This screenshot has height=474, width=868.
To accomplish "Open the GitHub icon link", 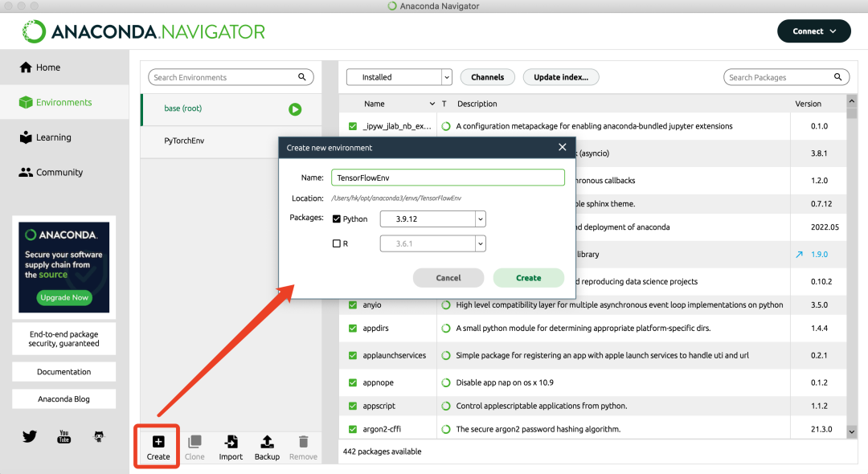I will pos(99,436).
